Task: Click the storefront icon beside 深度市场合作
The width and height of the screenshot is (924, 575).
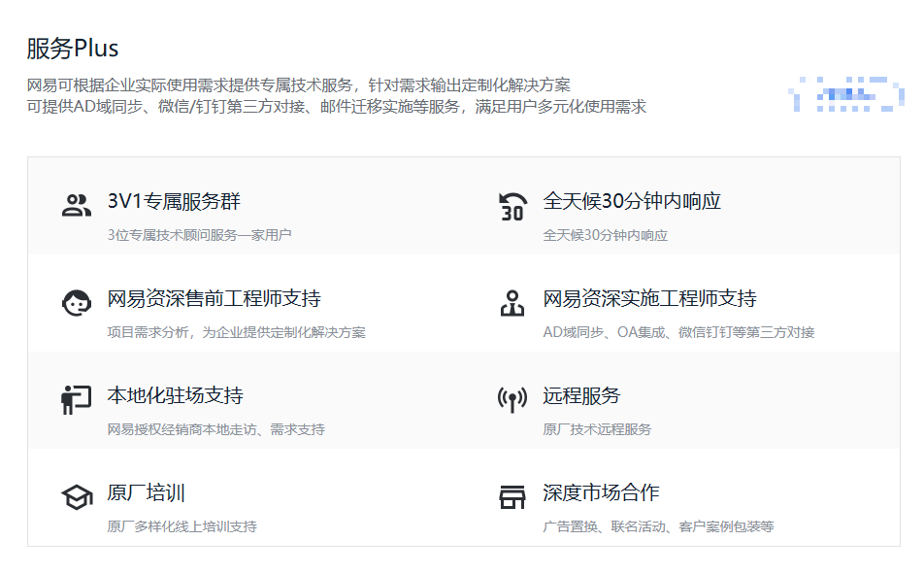Action: pyautogui.click(x=512, y=497)
